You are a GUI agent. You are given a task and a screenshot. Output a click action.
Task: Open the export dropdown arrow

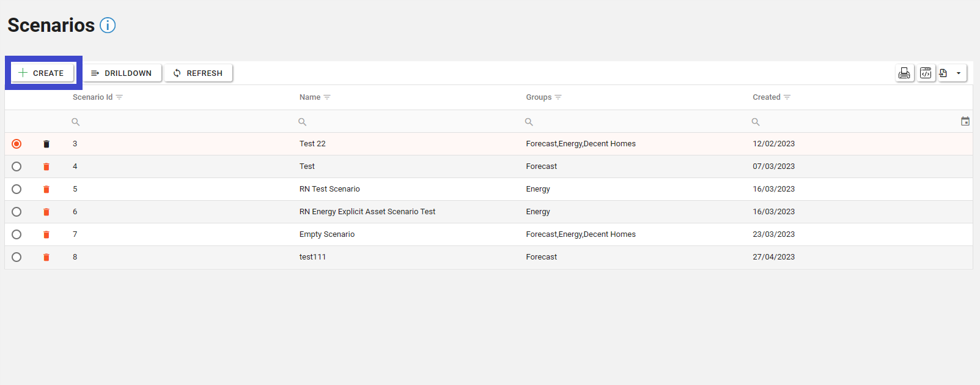point(958,73)
